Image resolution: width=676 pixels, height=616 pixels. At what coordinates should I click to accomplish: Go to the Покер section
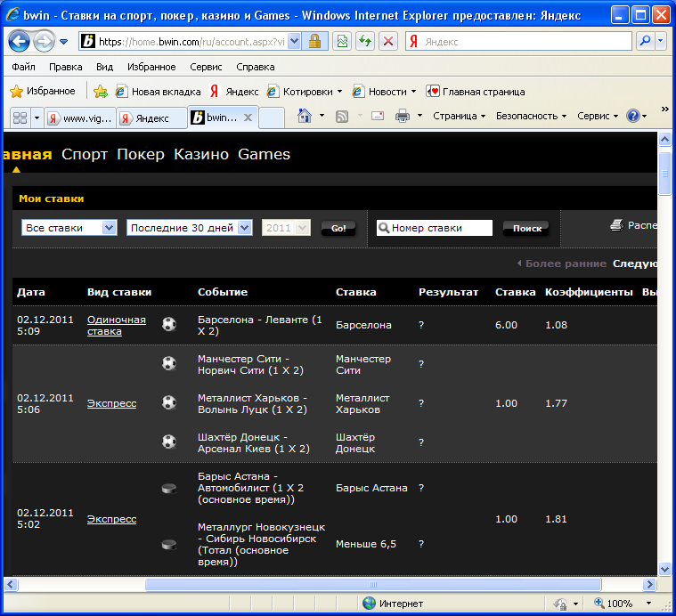[x=141, y=154]
